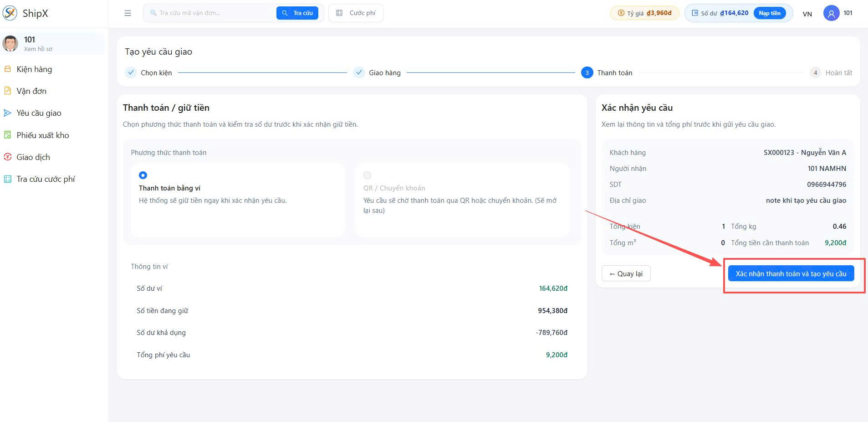Click the profile photo in the sidebar

tap(10, 43)
